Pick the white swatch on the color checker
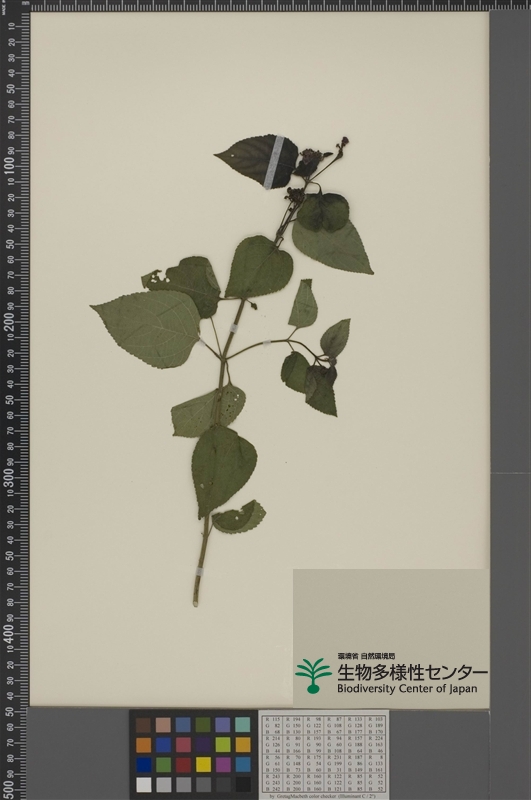This screenshot has height=800, width=531. click(x=143, y=784)
